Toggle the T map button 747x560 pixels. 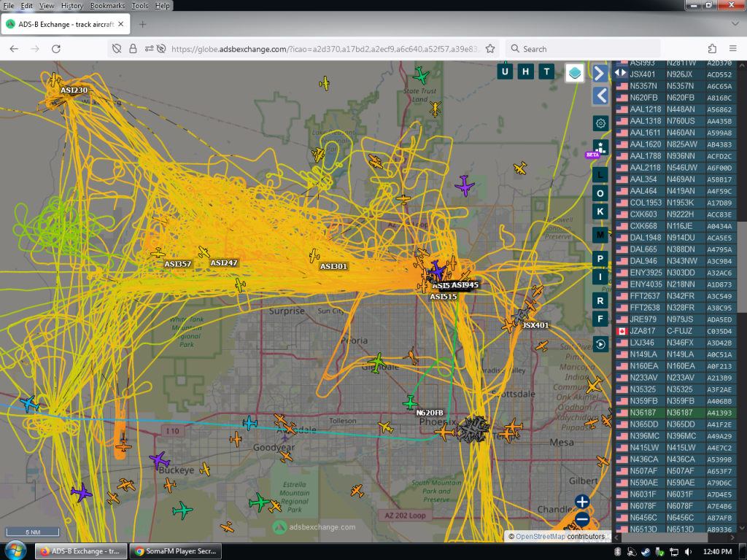(x=546, y=71)
